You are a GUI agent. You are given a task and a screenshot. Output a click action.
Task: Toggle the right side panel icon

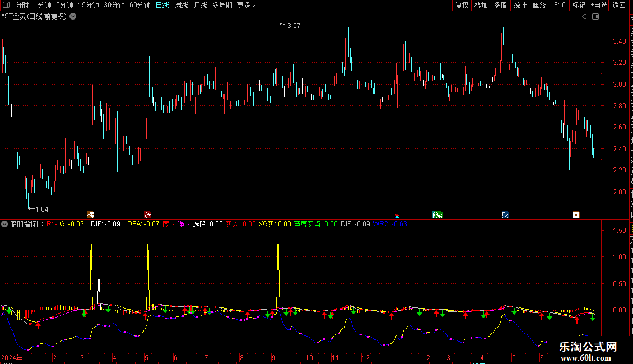click(595, 17)
